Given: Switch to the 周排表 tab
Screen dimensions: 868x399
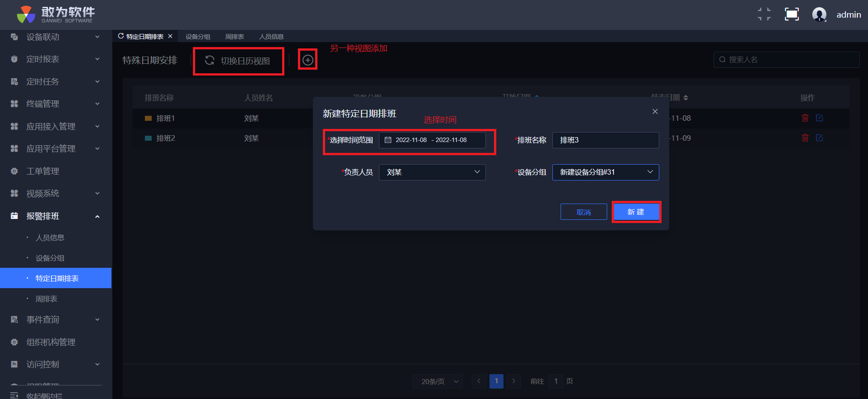Looking at the screenshot, I should pos(235,37).
